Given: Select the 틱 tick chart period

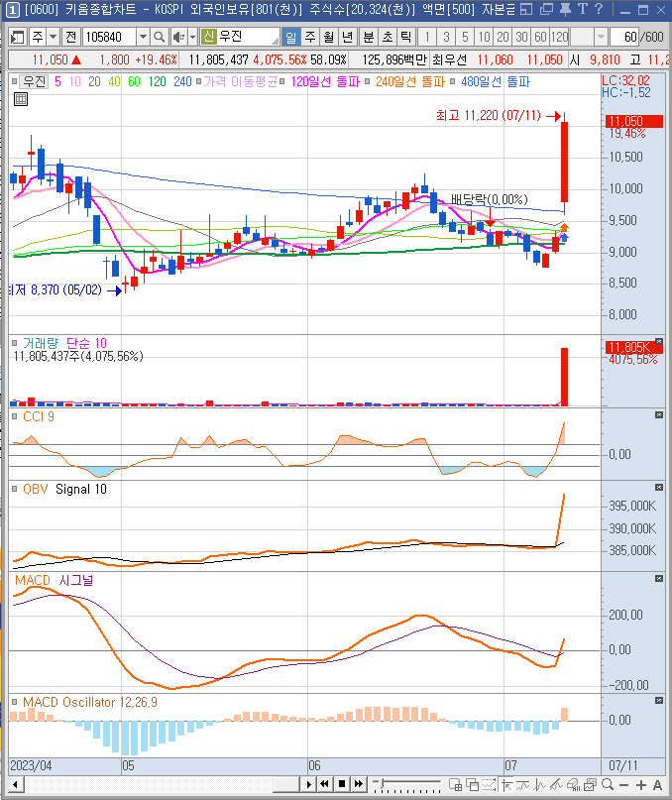Looking at the screenshot, I should [x=406, y=37].
